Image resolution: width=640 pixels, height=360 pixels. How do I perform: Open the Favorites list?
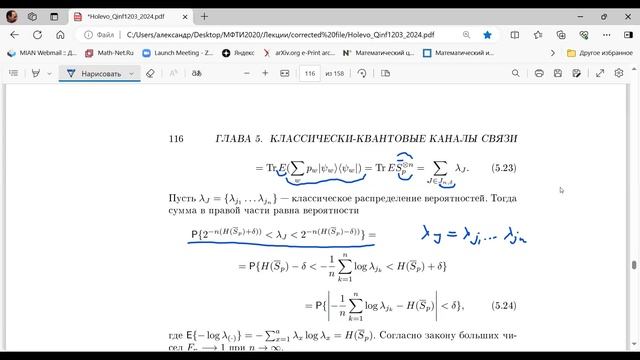tap(538, 35)
